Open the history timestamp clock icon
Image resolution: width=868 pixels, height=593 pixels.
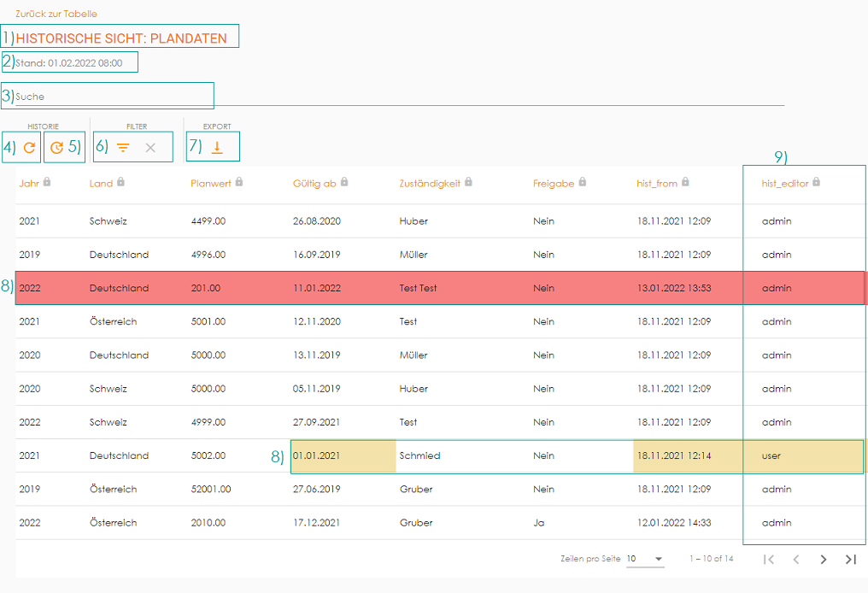pos(56,148)
